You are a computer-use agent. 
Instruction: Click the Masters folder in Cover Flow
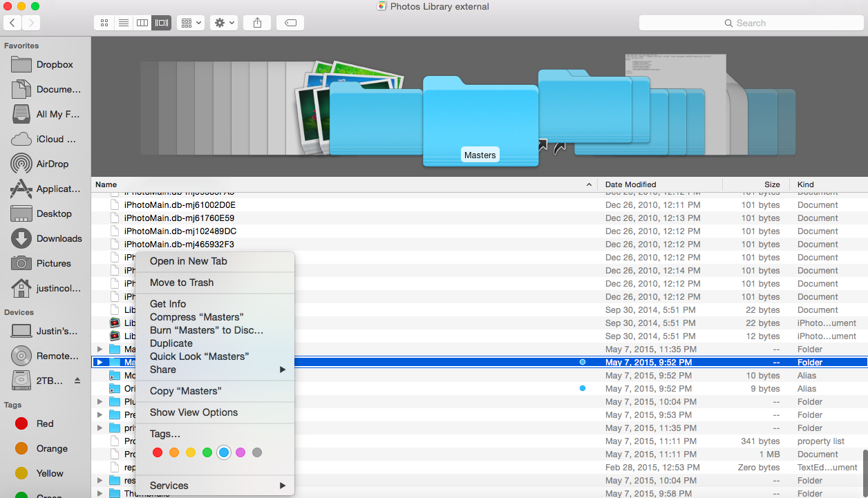(480, 121)
